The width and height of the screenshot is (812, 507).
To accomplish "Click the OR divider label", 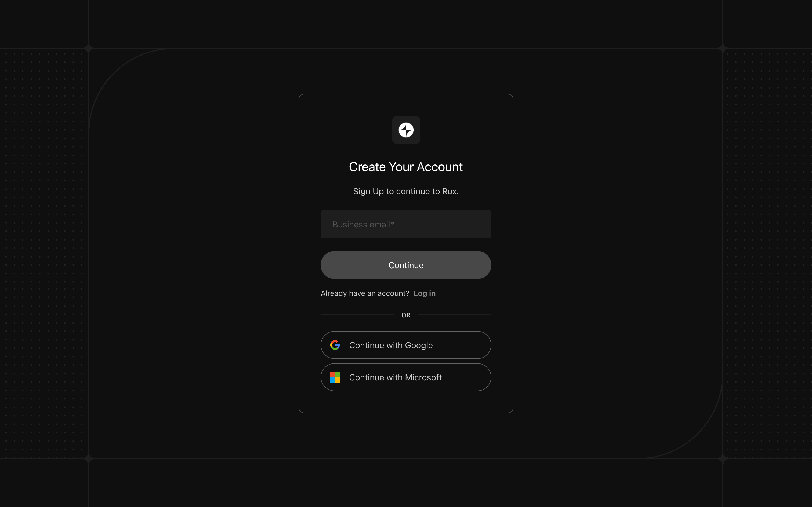I will (x=406, y=315).
